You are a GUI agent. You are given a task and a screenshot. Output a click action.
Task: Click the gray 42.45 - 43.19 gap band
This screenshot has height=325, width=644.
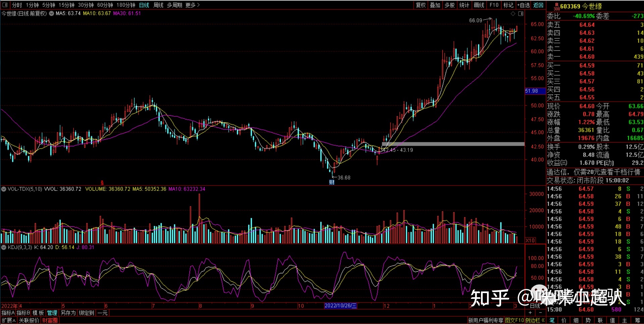[x=453, y=144]
